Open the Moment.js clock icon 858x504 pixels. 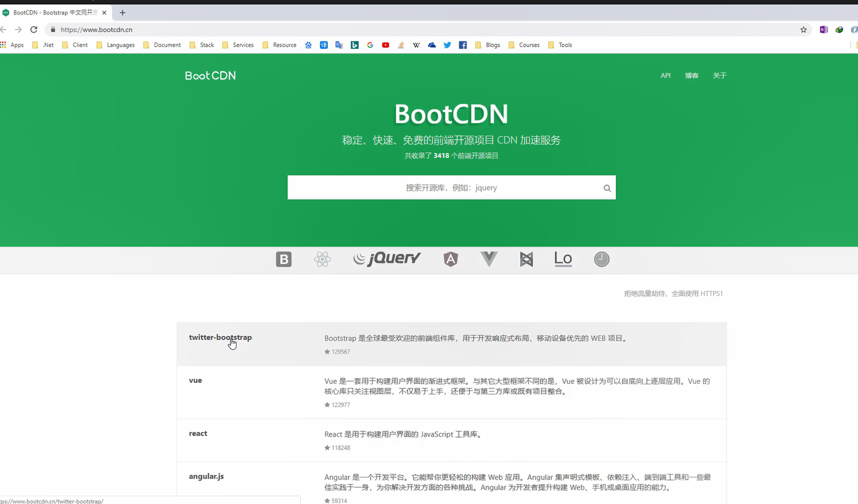click(x=602, y=259)
